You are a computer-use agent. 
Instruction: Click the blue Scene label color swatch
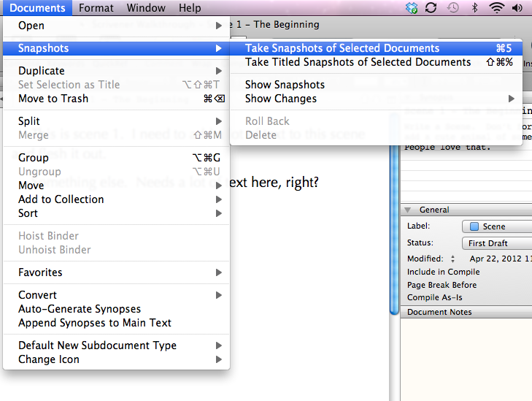click(474, 226)
